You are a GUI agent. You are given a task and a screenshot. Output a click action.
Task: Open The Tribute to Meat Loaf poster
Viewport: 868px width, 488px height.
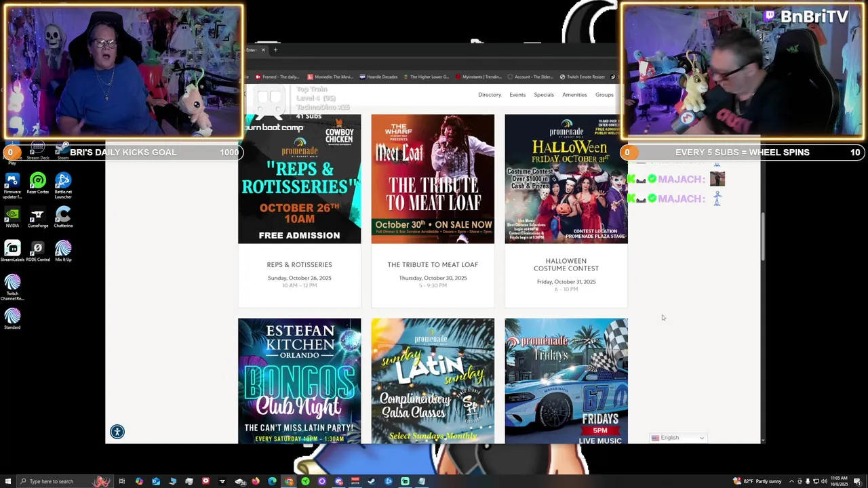pos(433,179)
